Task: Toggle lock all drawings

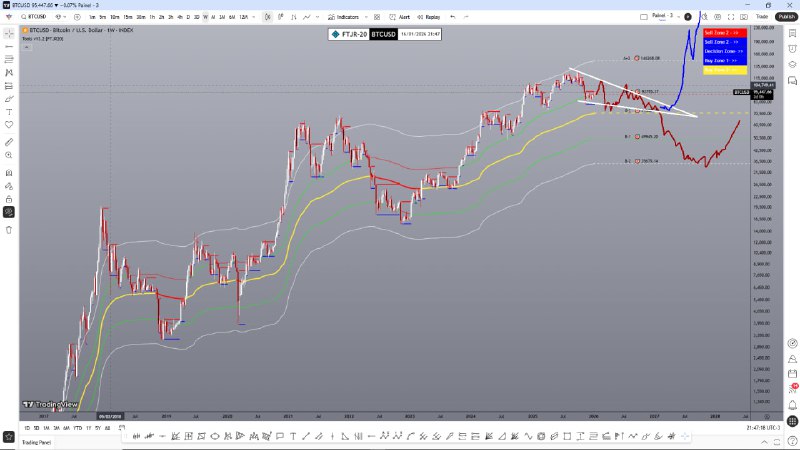Action: [x=9, y=199]
